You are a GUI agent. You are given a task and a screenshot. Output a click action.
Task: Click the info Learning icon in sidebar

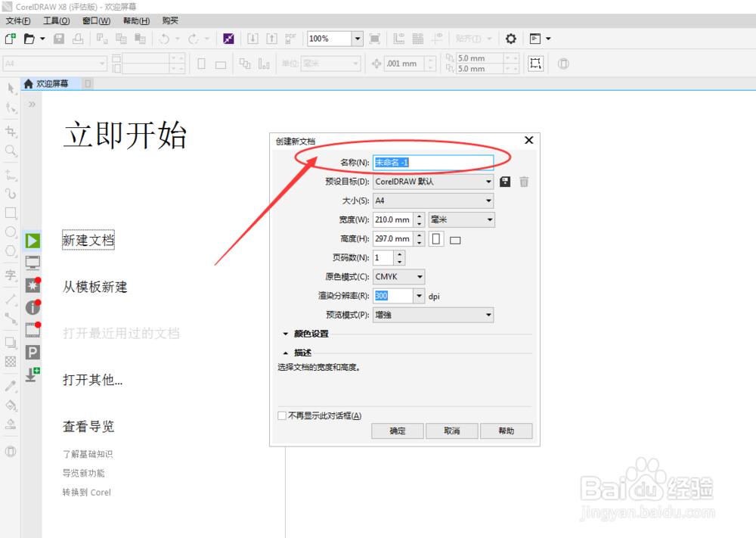tap(33, 307)
